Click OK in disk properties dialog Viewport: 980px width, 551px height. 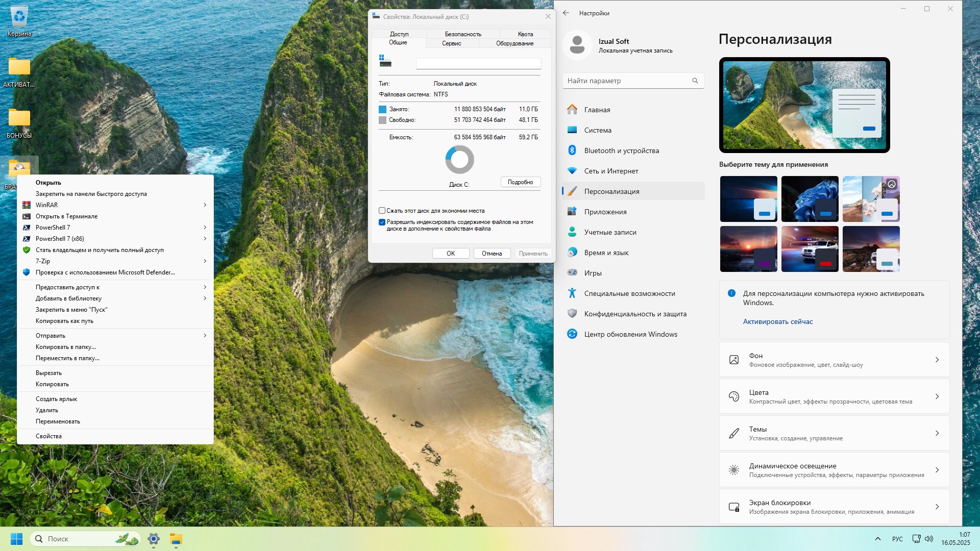click(451, 254)
